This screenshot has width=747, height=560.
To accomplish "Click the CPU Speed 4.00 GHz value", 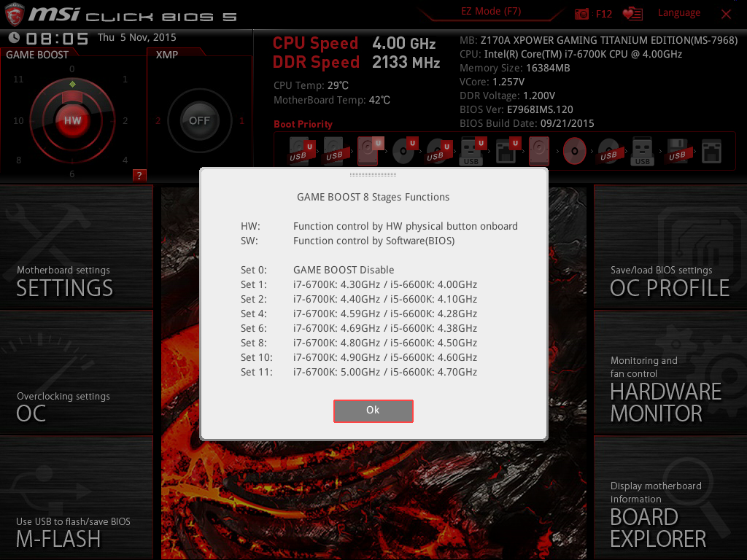I will (x=404, y=43).
